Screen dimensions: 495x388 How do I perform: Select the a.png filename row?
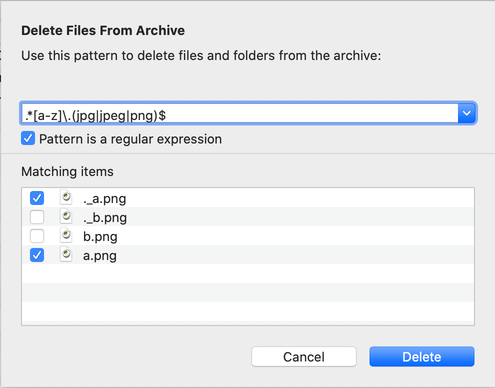point(248,255)
